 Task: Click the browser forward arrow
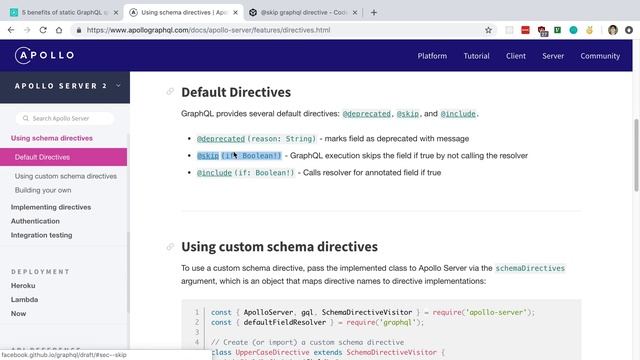pos(27,30)
